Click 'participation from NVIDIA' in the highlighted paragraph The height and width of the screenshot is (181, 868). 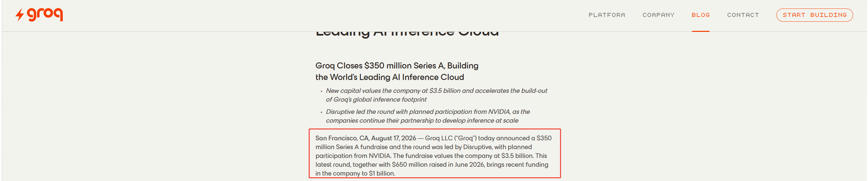[353, 156]
